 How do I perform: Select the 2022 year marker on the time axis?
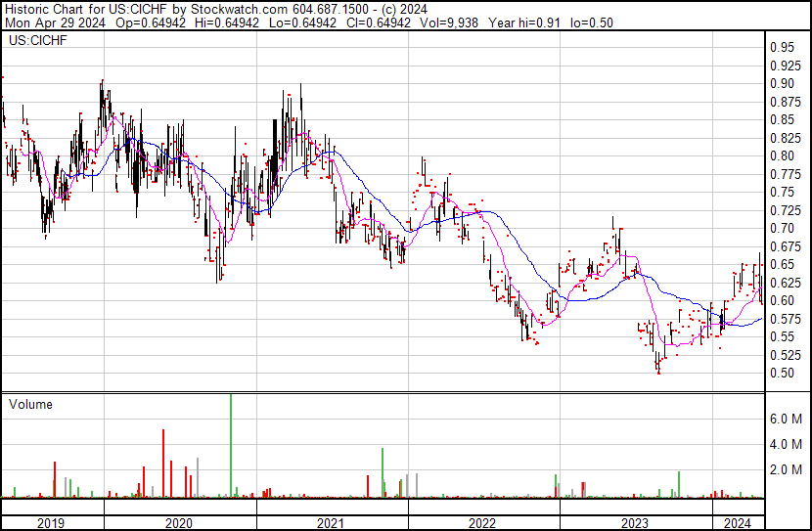483,523
